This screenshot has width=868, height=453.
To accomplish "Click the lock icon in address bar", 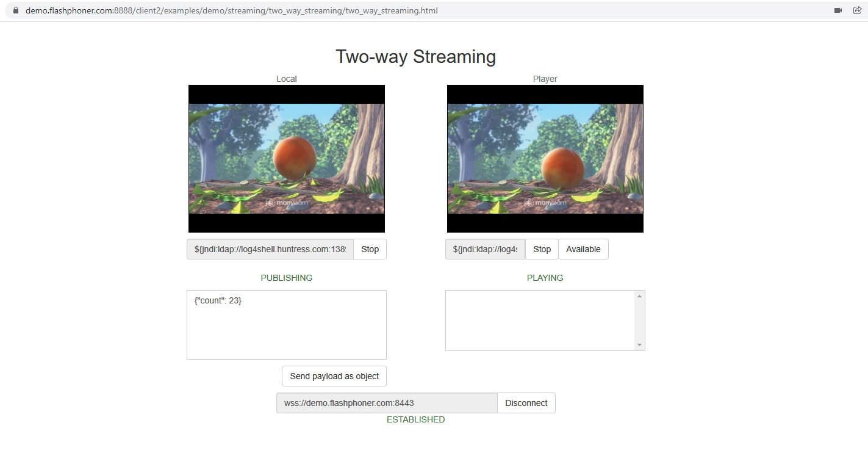I will point(16,10).
